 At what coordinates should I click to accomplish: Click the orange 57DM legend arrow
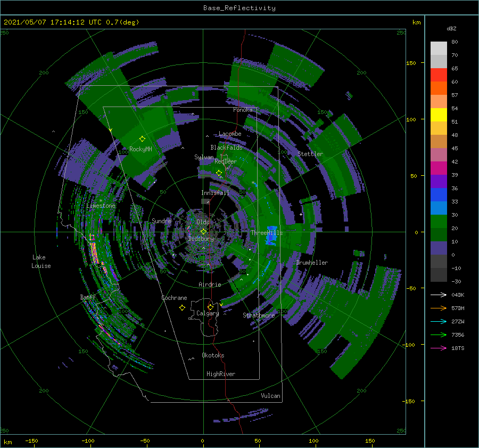439,308
